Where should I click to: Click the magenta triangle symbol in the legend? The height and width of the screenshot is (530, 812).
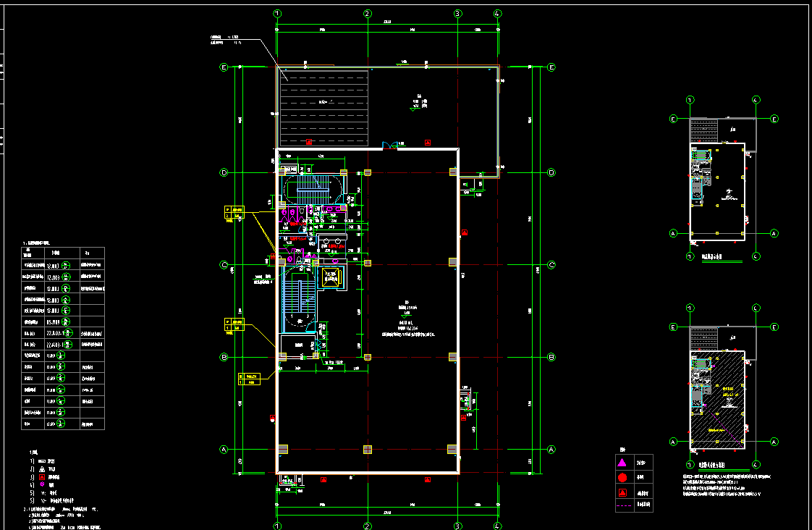622,462
